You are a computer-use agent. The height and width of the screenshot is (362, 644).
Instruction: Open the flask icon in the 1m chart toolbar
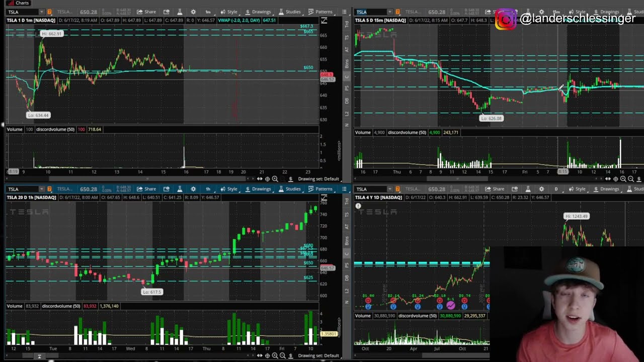coord(179,12)
